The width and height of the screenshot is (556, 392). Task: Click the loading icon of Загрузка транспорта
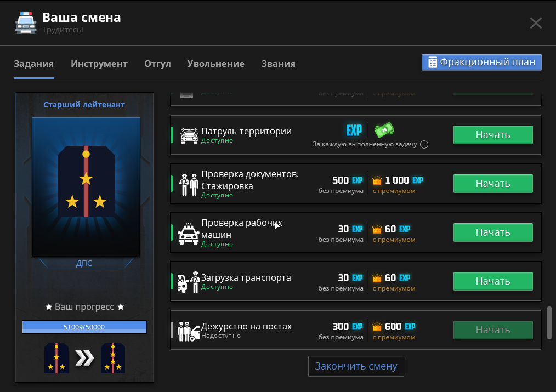click(x=188, y=282)
